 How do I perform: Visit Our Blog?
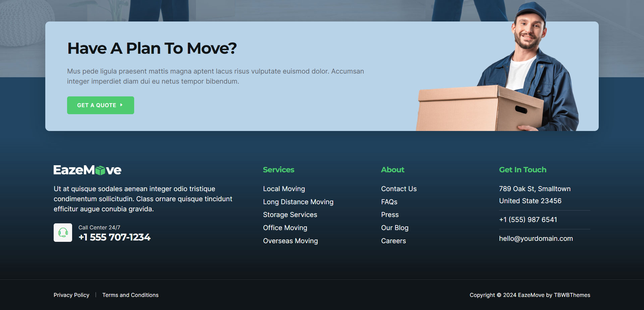click(394, 228)
